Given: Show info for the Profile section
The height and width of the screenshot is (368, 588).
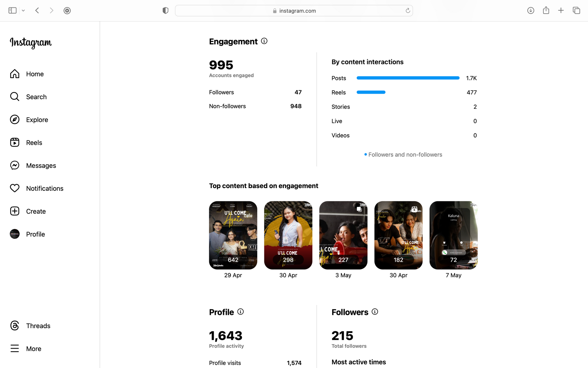Looking at the screenshot, I should click(x=240, y=312).
